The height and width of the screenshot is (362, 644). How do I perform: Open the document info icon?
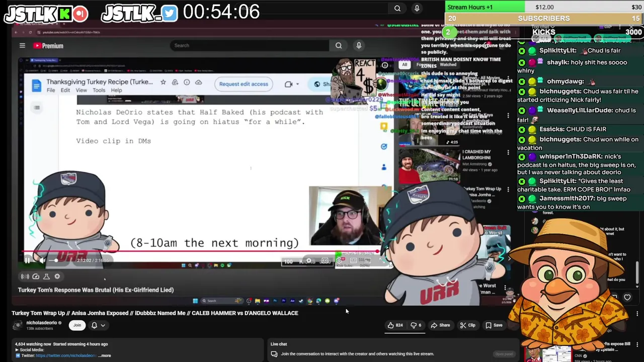[x=187, y=82]
